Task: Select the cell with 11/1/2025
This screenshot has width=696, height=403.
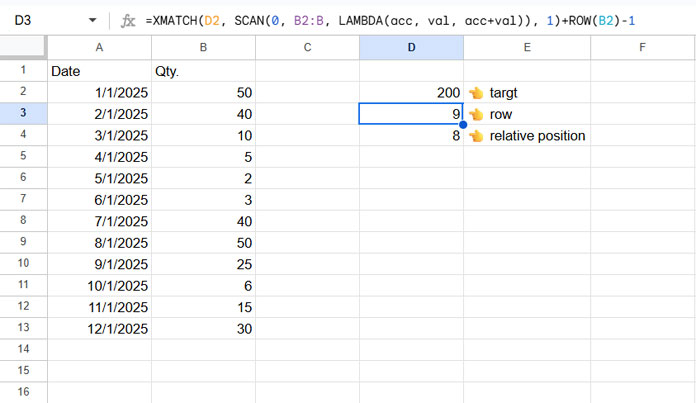Action: [x=99, y=307]
